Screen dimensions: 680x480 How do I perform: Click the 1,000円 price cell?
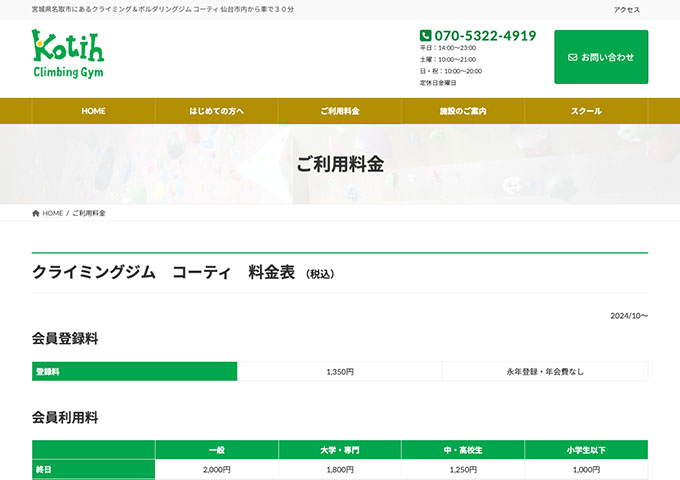[x=586, y=470]
